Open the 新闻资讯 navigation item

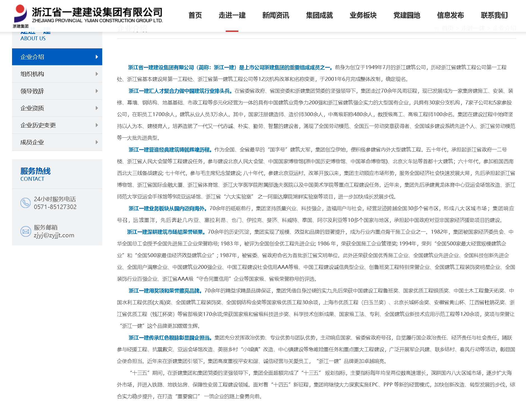(x=276, y=15)
